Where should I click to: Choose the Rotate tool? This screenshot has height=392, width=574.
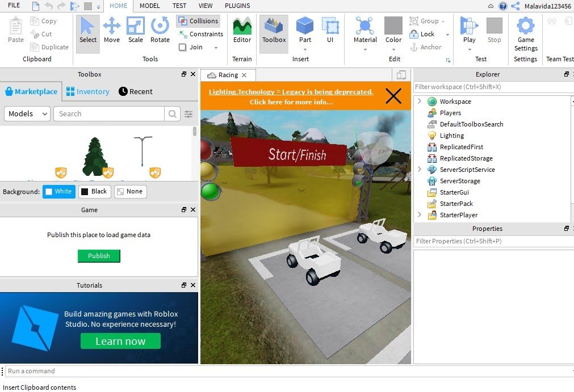tap(160, 31)
